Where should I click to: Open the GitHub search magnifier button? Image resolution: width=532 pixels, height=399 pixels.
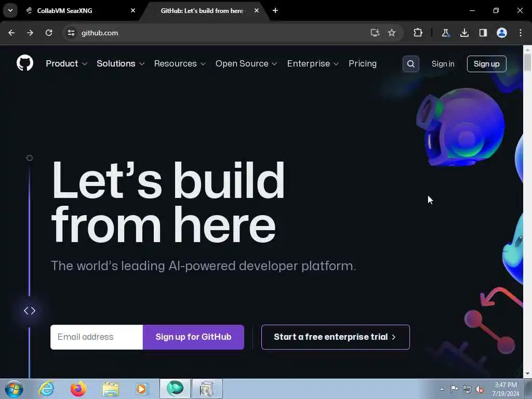pos(410,64)
